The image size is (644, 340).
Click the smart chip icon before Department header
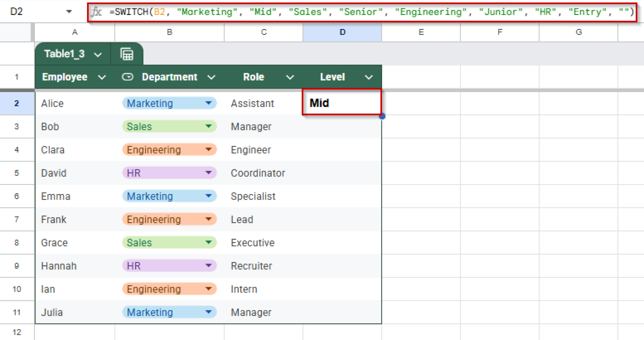(x=127, y=77)
